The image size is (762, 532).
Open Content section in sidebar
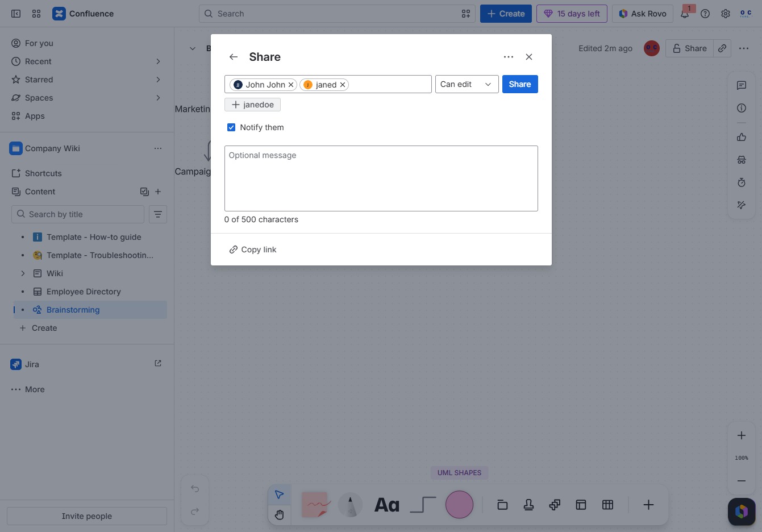[40, 192]
